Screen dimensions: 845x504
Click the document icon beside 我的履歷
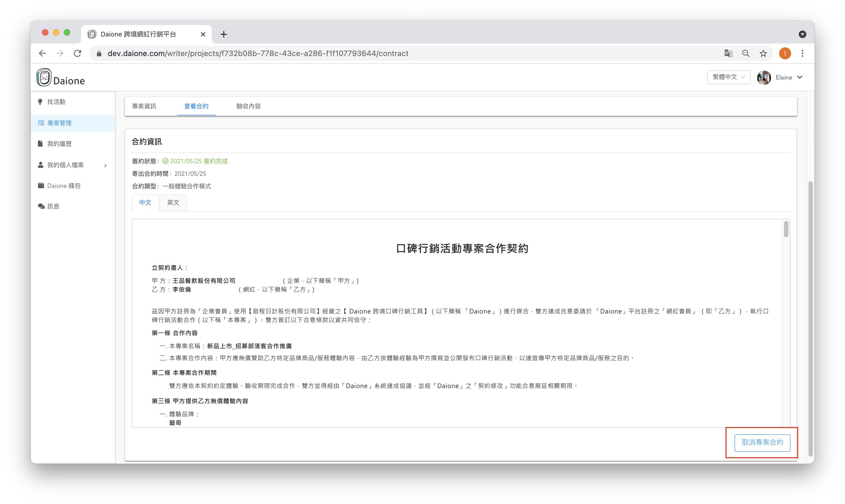(40, 144)
